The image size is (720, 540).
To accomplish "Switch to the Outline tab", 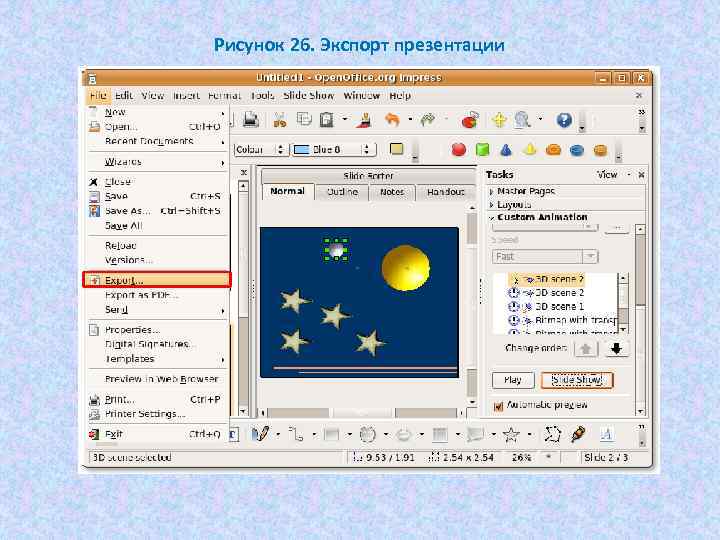I will 343,192.
